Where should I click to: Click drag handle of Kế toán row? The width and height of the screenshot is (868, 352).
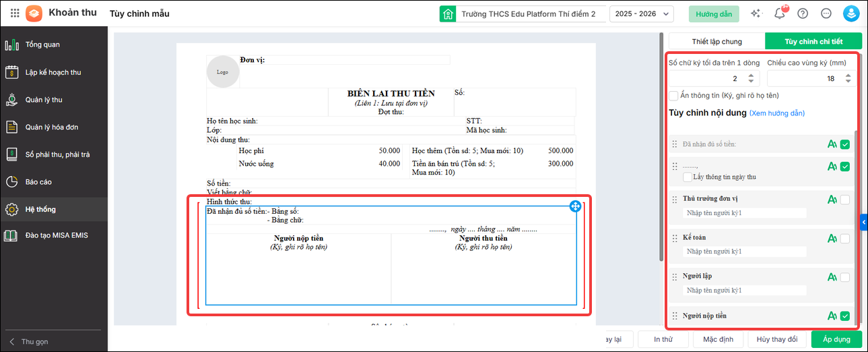click(x=675, y=238)
